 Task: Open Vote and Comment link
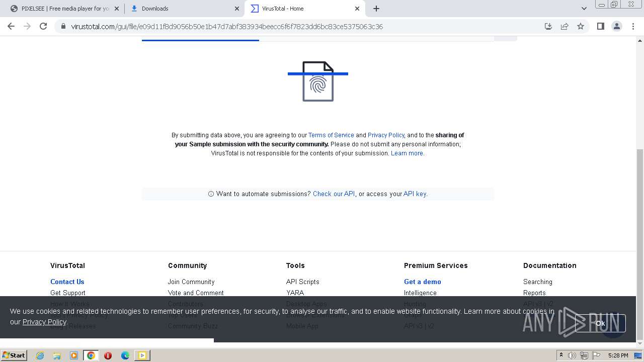tap(196, 293)
